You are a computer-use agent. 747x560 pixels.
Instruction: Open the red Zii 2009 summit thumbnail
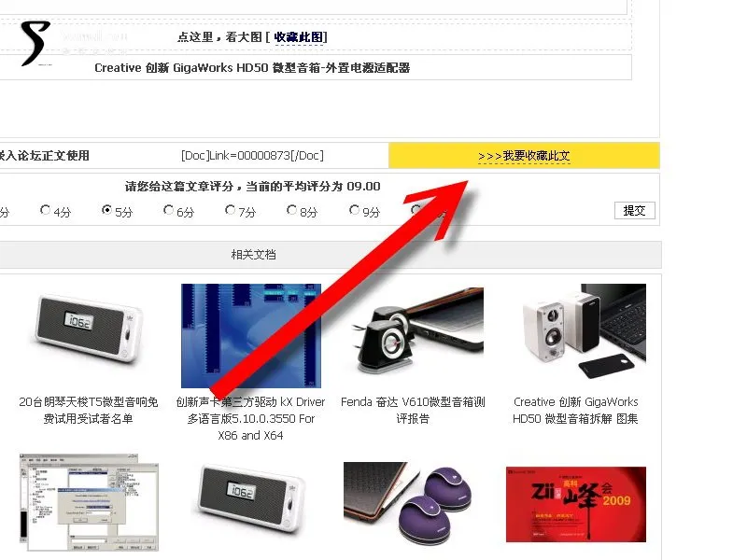pos(576,504)
